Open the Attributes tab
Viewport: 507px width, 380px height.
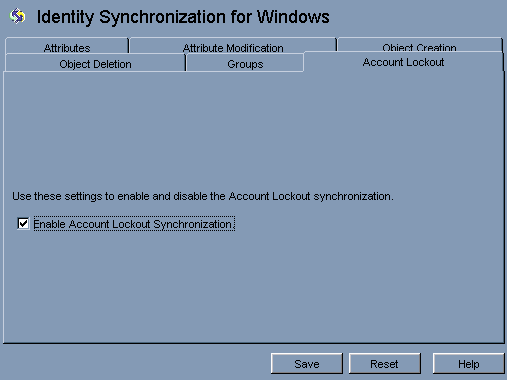pos(67,46)
